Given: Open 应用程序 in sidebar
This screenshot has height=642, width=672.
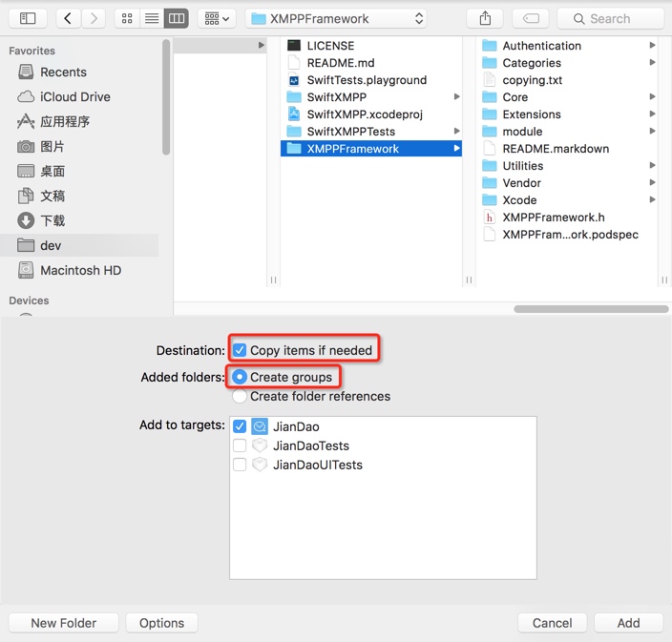Looking at the screenshot, I should 53,122.
